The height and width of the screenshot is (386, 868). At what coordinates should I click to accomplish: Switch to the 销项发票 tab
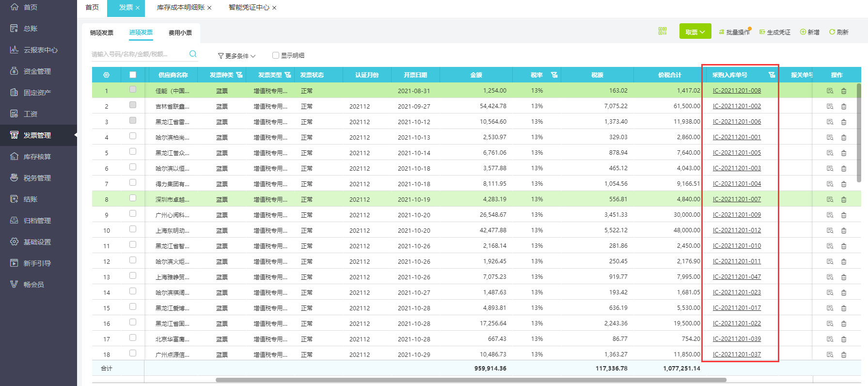tap(102, 33)
